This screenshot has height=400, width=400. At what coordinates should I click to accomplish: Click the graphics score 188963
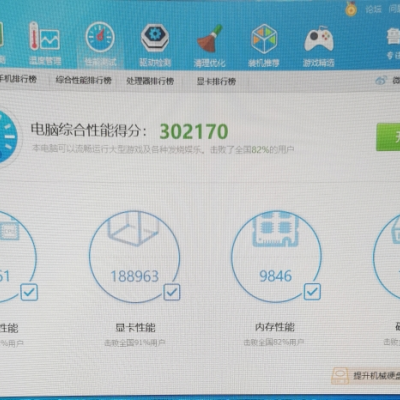pos(134,276)
